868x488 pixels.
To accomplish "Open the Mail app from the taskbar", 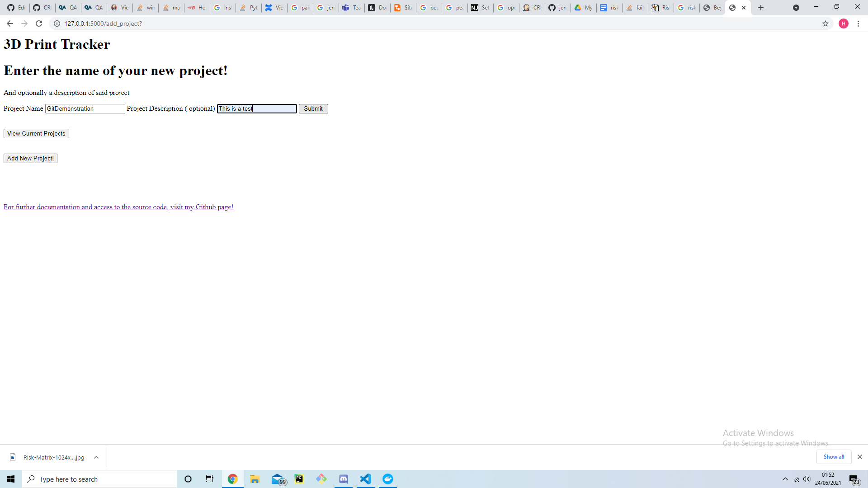I will (278, 479).
